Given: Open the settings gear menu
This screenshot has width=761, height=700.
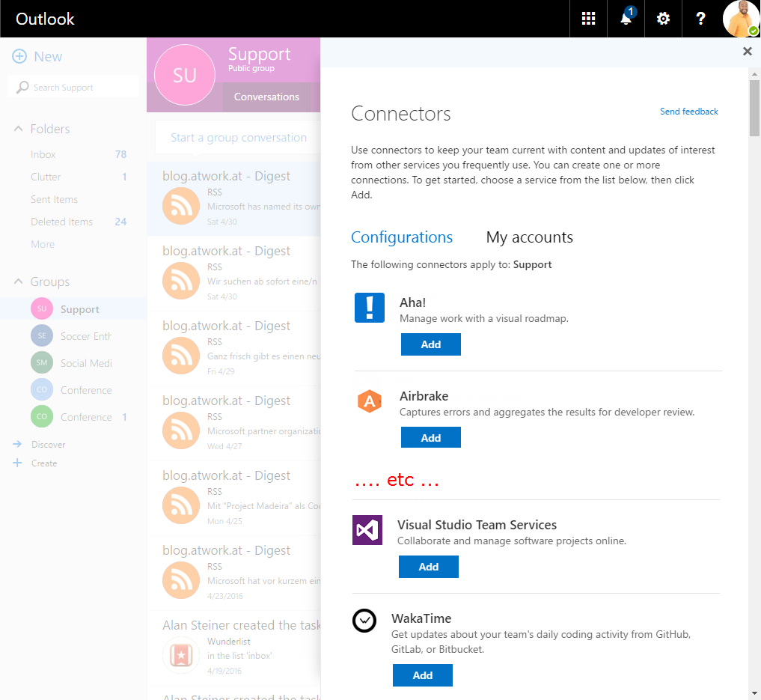Looking at the screenshot, I should click(663, 19).
